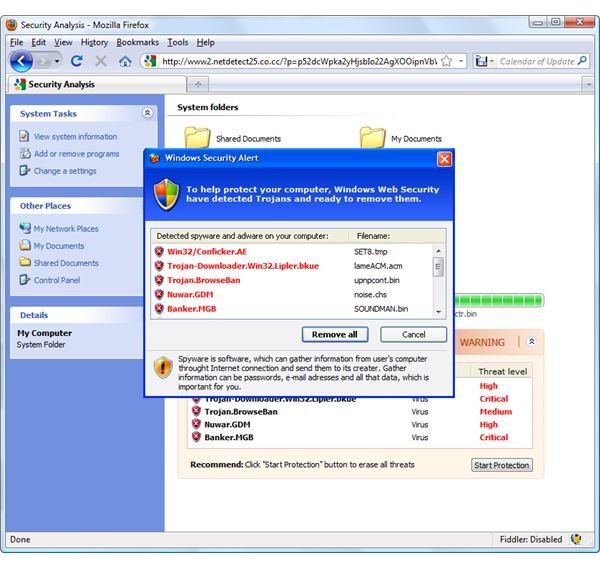Click the My Documents folder icon in System folders

coord(372,137)
